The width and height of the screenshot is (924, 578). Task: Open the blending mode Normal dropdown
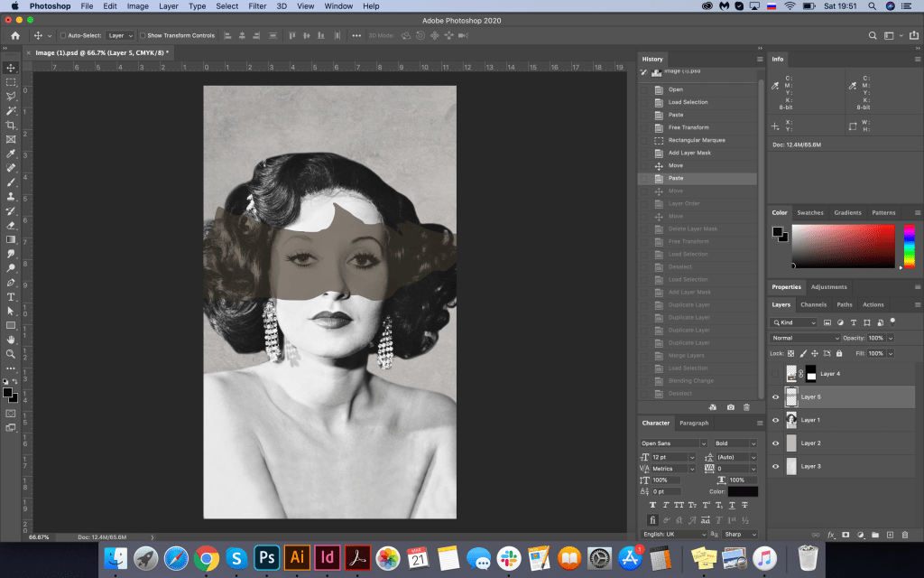pos(805,338)
